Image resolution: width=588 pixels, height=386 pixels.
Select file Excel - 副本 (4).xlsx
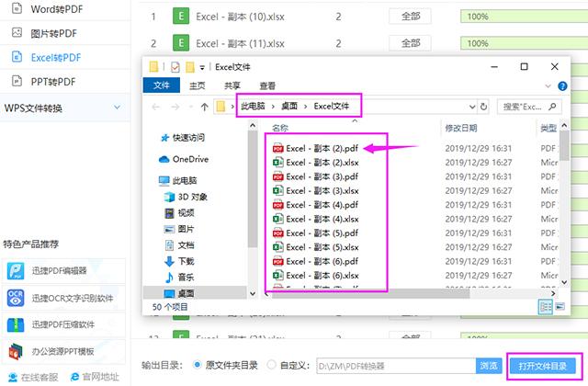[x=315, y=219]
